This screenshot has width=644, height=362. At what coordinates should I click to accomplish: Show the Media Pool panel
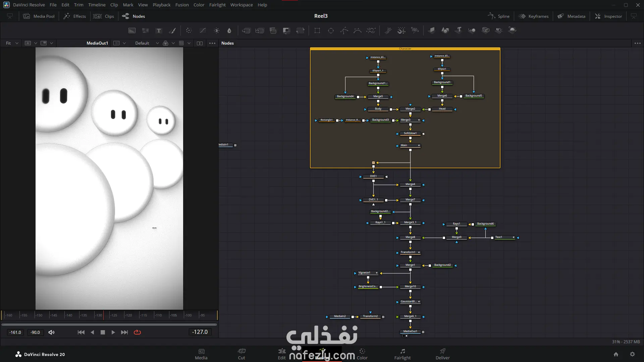click(x=39, y=16)
